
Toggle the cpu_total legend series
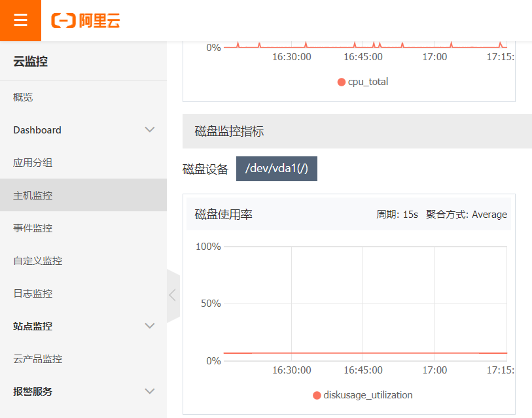click(363, 82)
